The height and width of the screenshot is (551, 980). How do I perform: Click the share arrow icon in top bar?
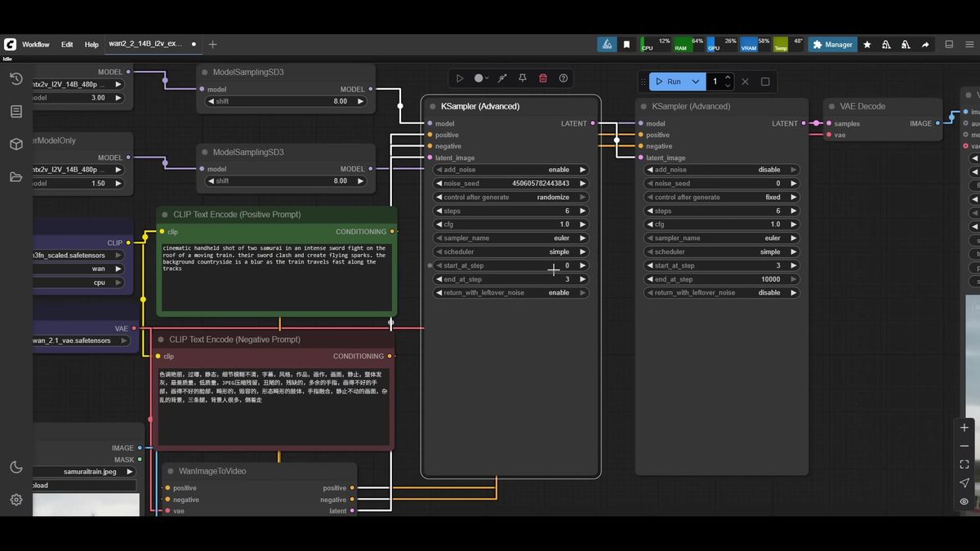pos(925,44)
